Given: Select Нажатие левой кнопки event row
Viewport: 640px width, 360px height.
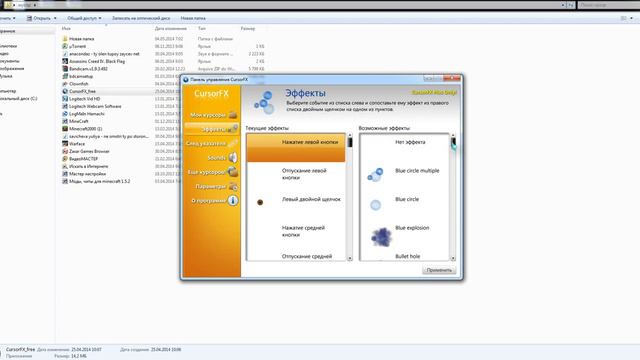Looking at the screenshot, I should tap(296, 147).
